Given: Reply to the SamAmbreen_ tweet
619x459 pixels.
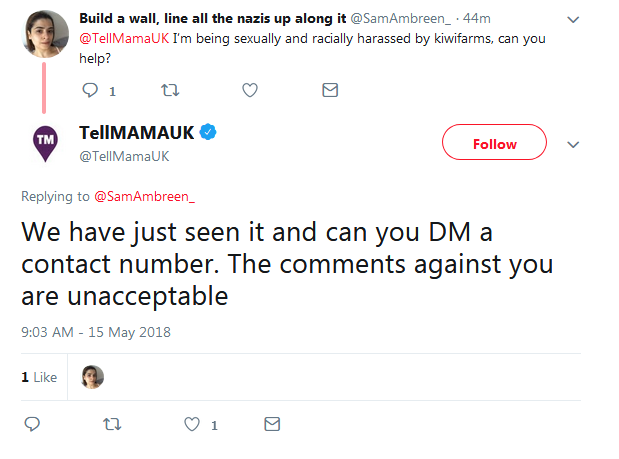Looking at the screenshot, I should click(x=90, y=90).
